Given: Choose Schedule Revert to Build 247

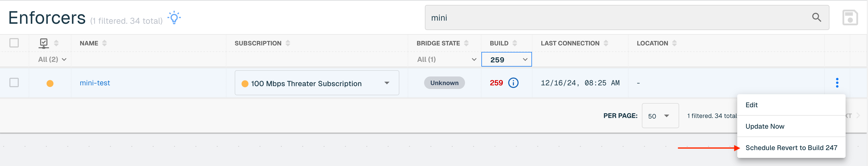Looking at the screenshot, I should pyautogui.click(x=791, y=148).
